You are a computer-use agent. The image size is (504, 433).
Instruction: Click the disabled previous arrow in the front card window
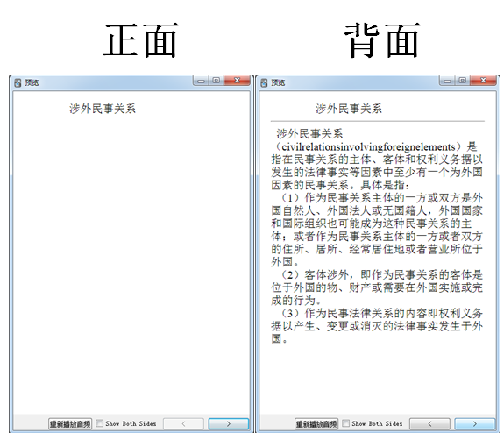[x=183, y=423]
